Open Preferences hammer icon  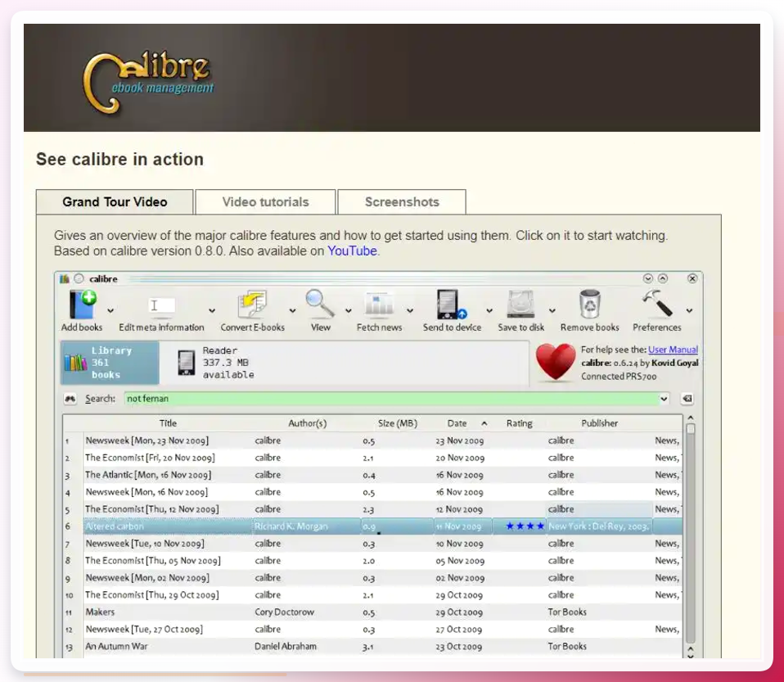click(657, 304)
